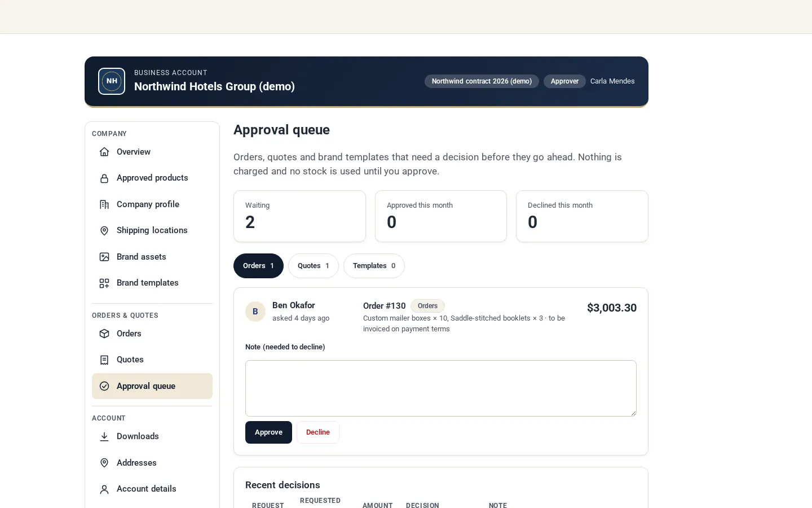Click the decline note text area
Screen dimensions: 812x508
click(x=441, y=388)
